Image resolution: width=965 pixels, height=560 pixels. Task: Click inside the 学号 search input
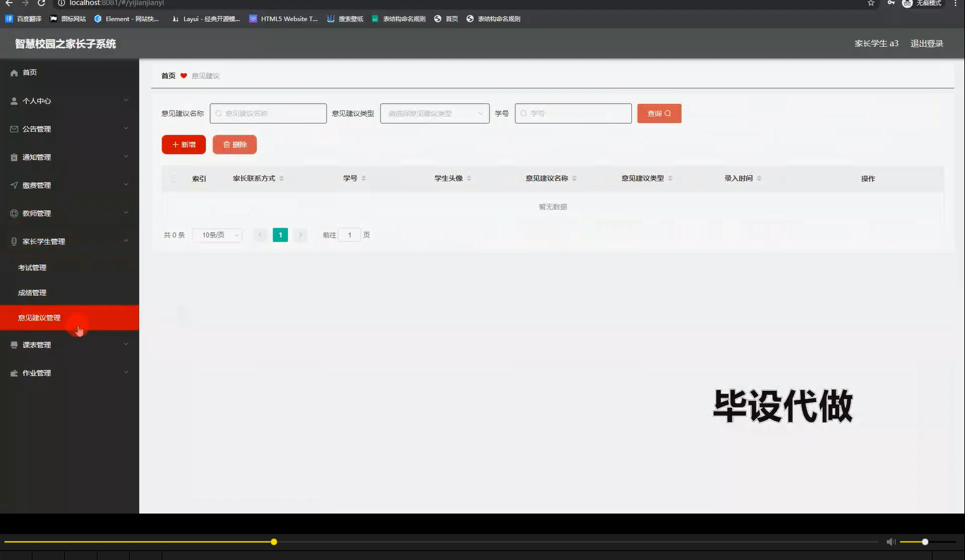573,113
